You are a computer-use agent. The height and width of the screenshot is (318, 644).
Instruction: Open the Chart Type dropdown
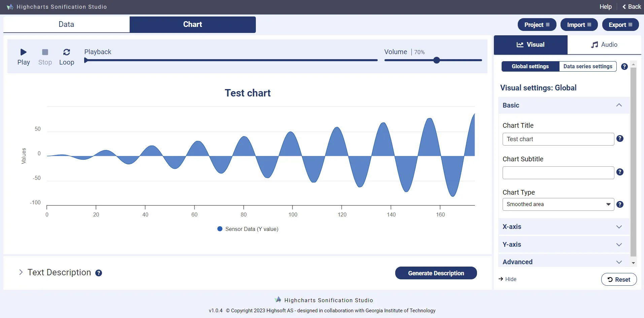(558, 204)
